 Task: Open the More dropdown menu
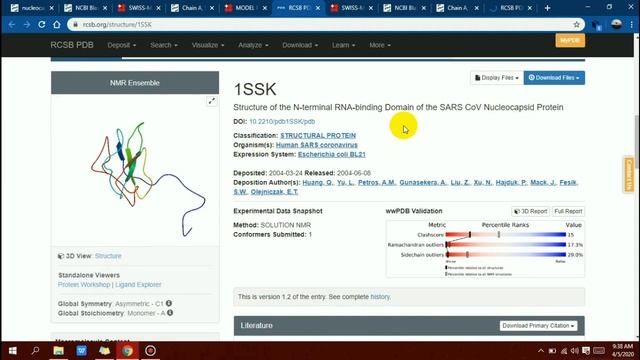(x=380, y=45)
